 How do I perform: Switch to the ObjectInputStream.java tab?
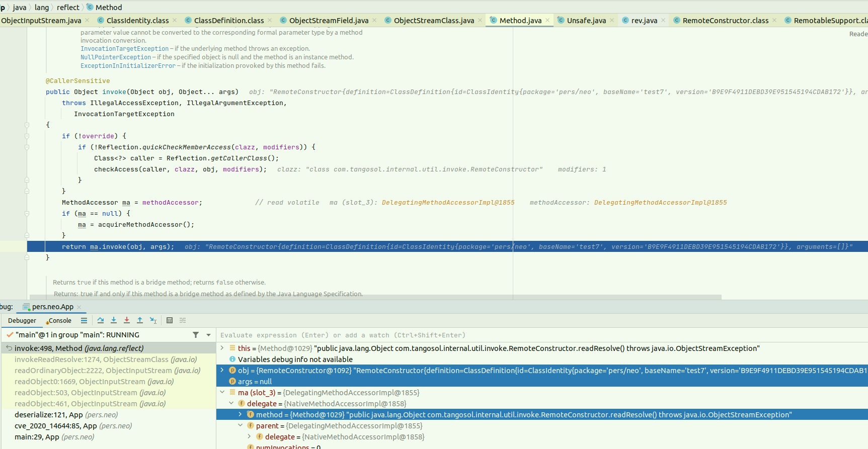click(x=41, y=20)
